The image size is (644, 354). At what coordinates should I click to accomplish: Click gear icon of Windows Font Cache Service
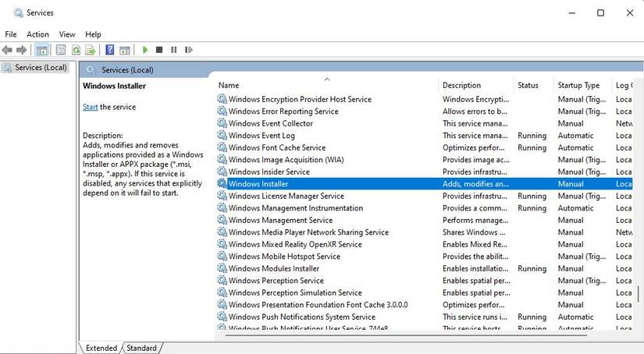[222, 147]
